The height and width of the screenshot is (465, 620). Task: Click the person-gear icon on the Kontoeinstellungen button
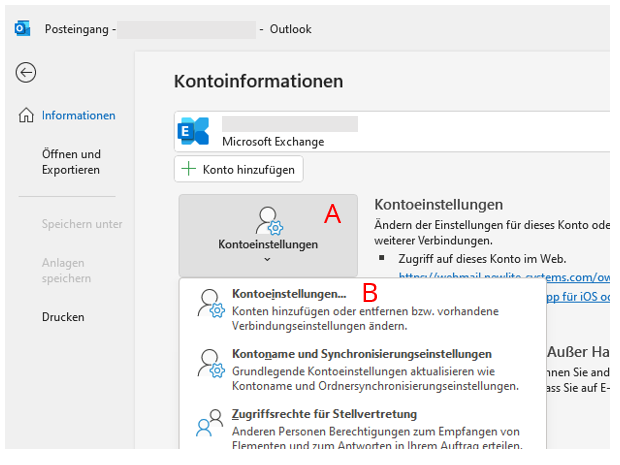pos(269,221)
